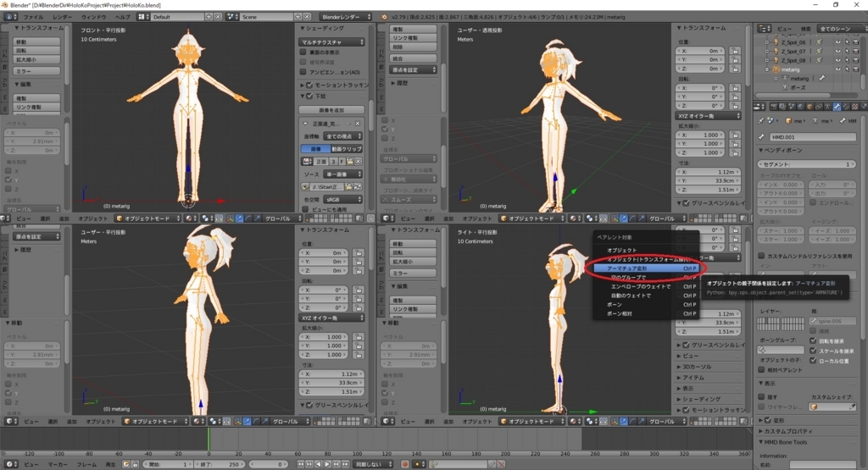Viewport: 868px width, 470px height.
Task: Expand Z_Spot_06 tree node in outliner
Action: [766, 42]
